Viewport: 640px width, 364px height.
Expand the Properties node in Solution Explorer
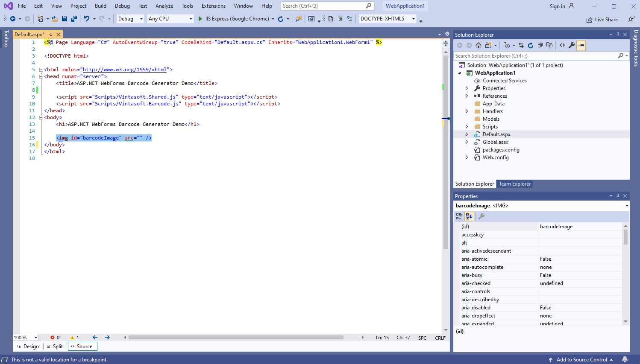pos(467,88)
